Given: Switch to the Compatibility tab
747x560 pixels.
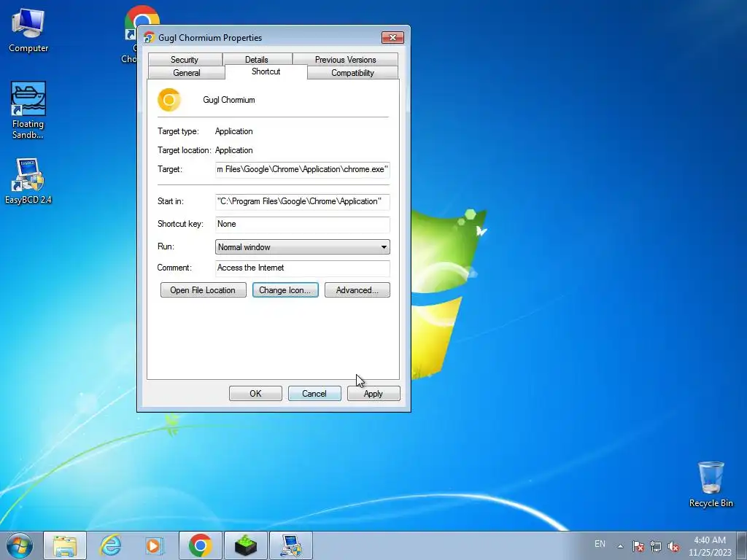Looking at the screenshot, I should pyautogui.click(x=352, y=72).
